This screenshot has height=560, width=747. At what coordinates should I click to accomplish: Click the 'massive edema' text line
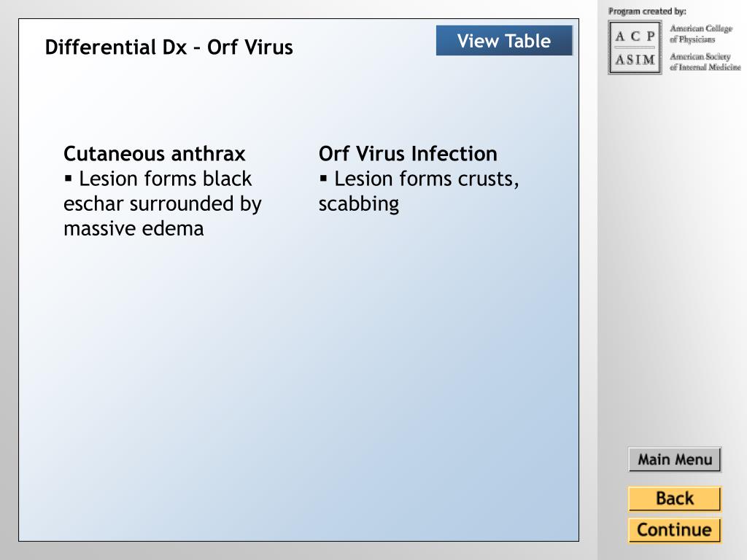click(133, 228)
